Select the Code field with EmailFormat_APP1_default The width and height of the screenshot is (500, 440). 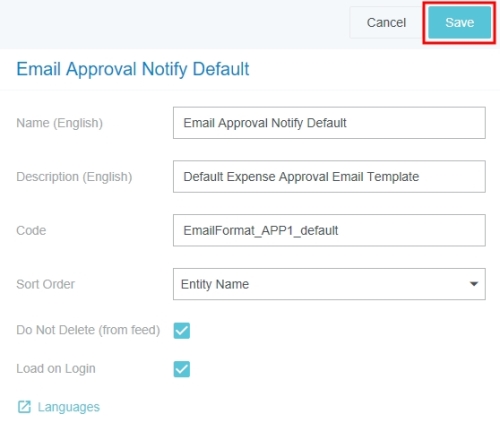(329, 230)
